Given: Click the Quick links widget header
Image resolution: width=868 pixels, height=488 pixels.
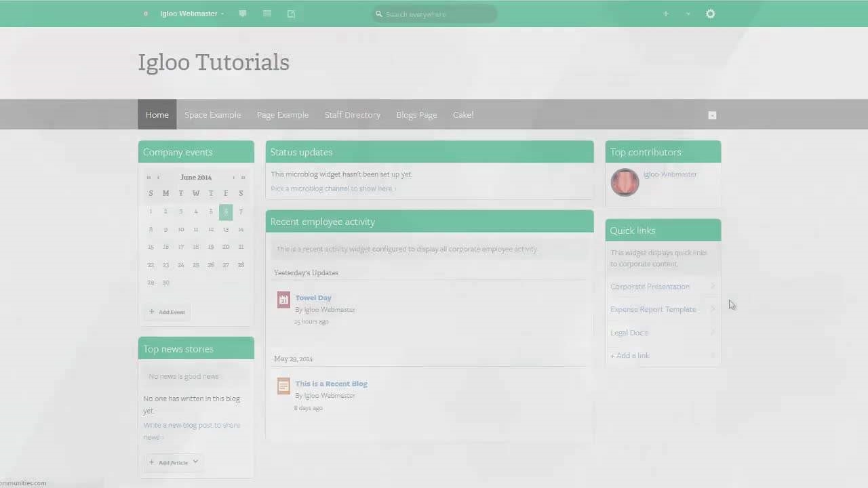Looking at the screenshot, I should click(663, 230).
